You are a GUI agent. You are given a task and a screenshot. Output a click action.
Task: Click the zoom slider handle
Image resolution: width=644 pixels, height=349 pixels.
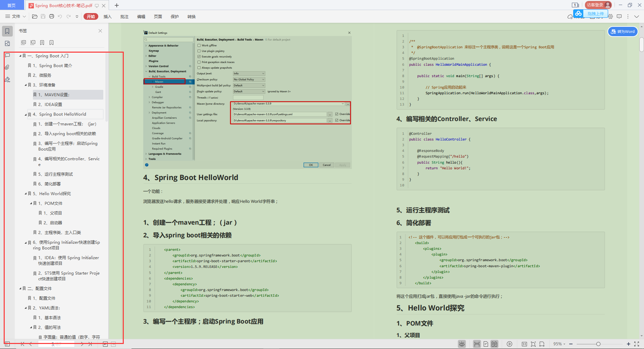(x=598, y=344)
